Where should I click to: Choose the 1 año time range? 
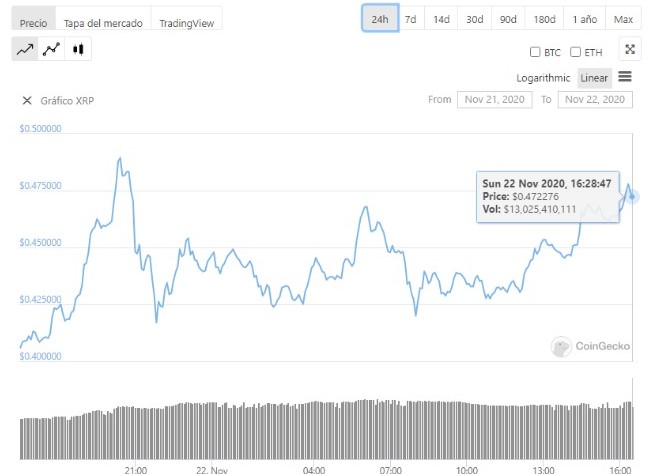(x=585, y=19)
